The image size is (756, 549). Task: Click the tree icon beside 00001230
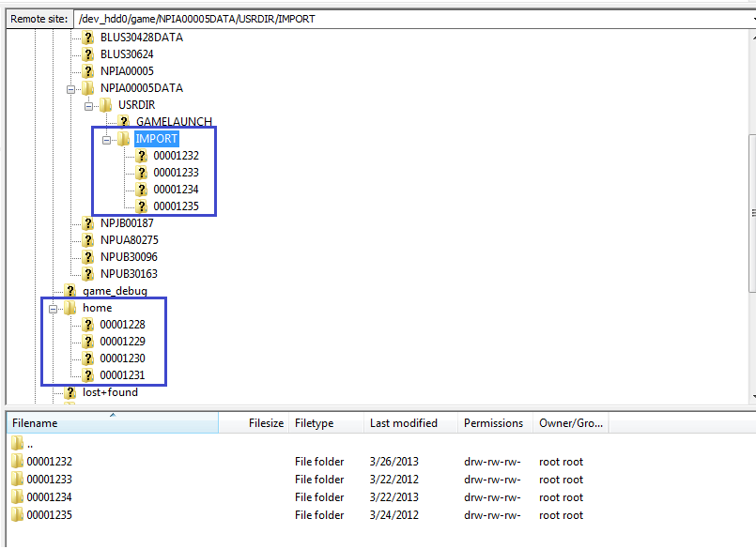coord(87,358)
